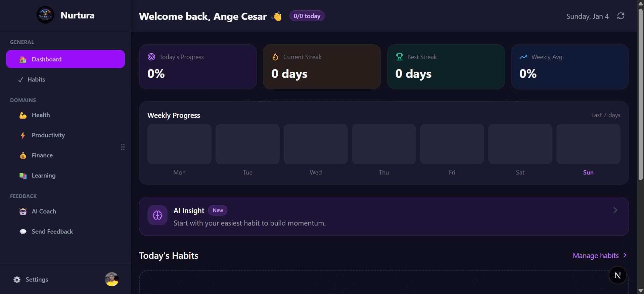Click the Best Streak trophy icon
This screenshot has width=644, height=294.
pyautogui.click(x=399, y=57)
